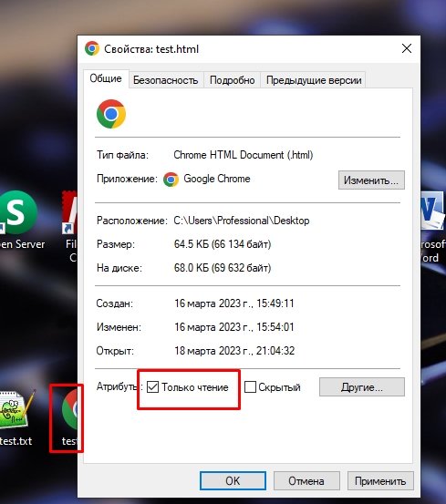
Task: Open the "Подробно" tab
Action: coord(233,79)
